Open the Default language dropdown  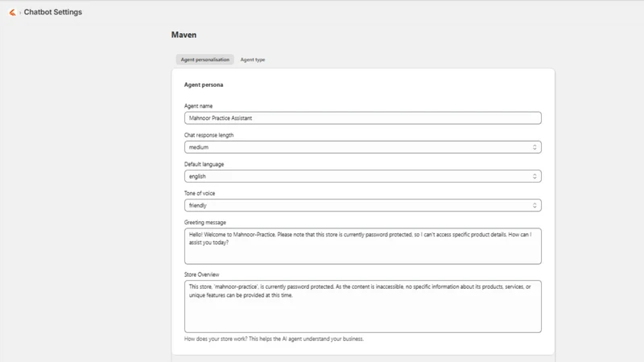363,176
